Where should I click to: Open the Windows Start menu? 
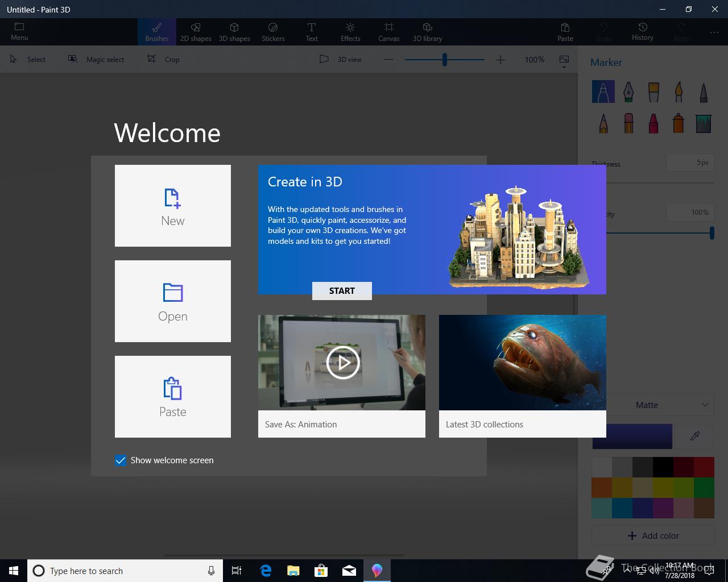click(14, 571)
